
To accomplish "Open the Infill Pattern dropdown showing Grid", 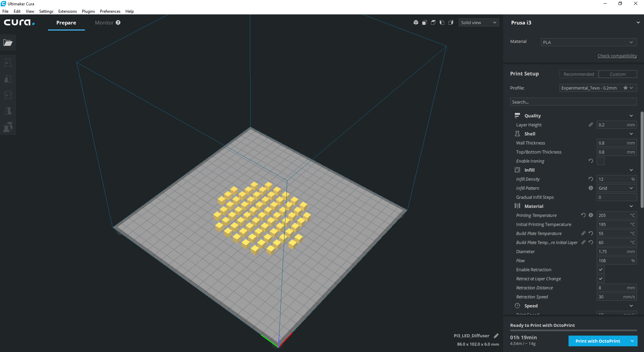I will tap(616, 188).
